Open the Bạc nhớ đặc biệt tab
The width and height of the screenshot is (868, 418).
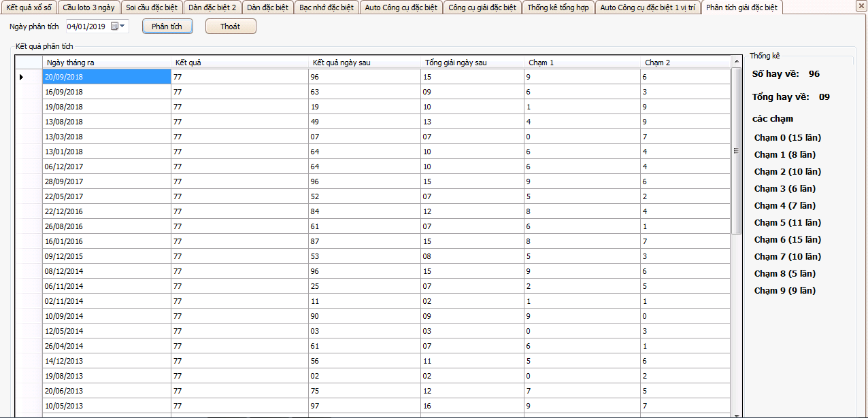coord(327,7)
